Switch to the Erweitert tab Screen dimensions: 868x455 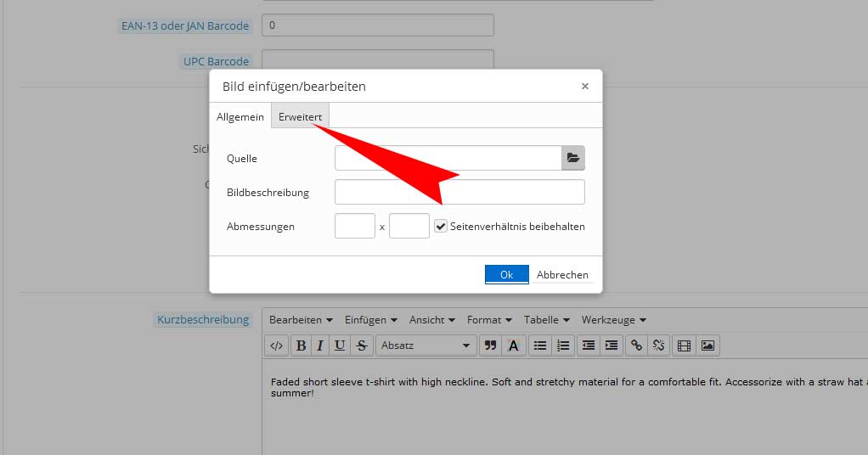coord(300,117)
